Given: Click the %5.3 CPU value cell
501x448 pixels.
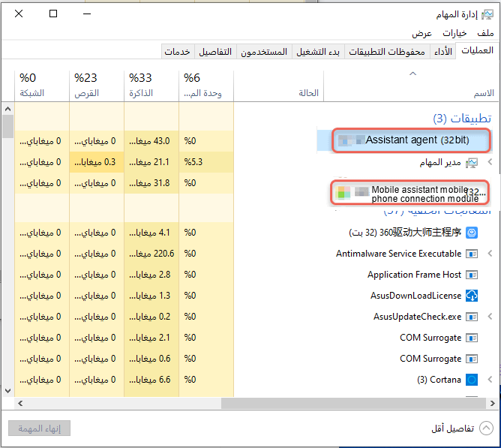Looking at the screenshot, I should 206,162.
